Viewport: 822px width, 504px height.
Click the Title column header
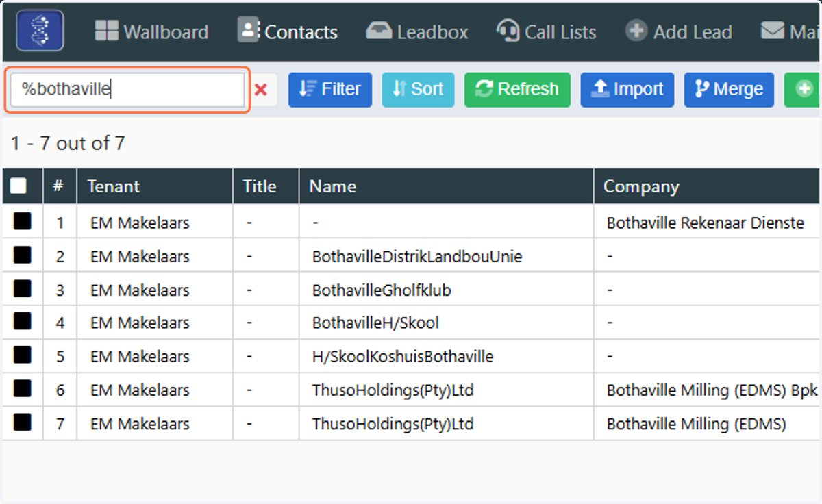(x=266, y=186)
